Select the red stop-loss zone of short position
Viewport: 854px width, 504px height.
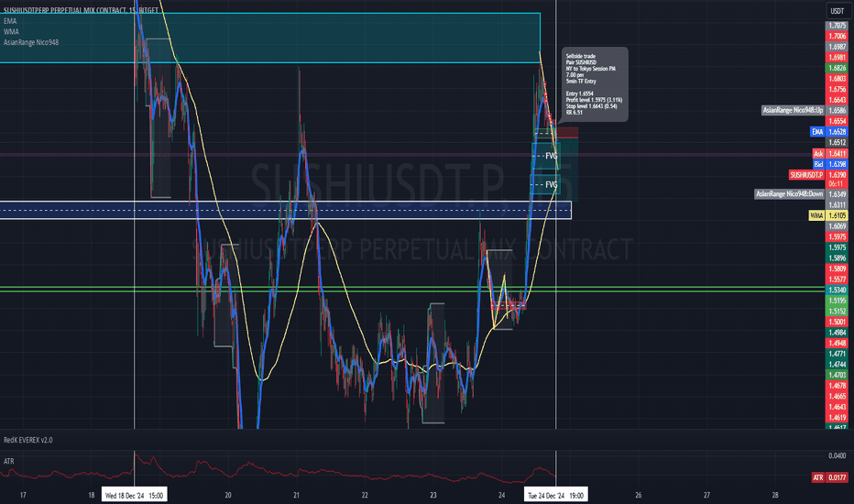click(567, 132)
